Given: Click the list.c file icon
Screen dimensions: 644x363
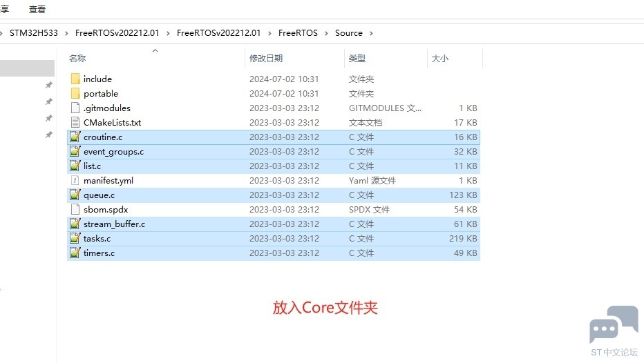Looking at the screenshot, I should pos(75,166).
